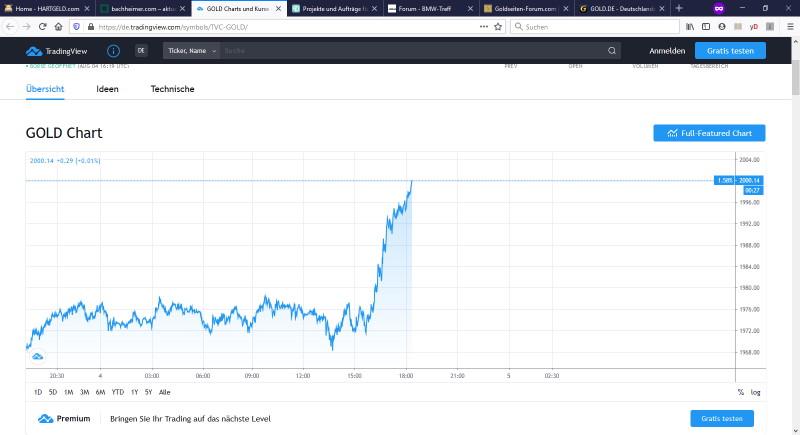Click the browser back arrow

tap(11, 26)
